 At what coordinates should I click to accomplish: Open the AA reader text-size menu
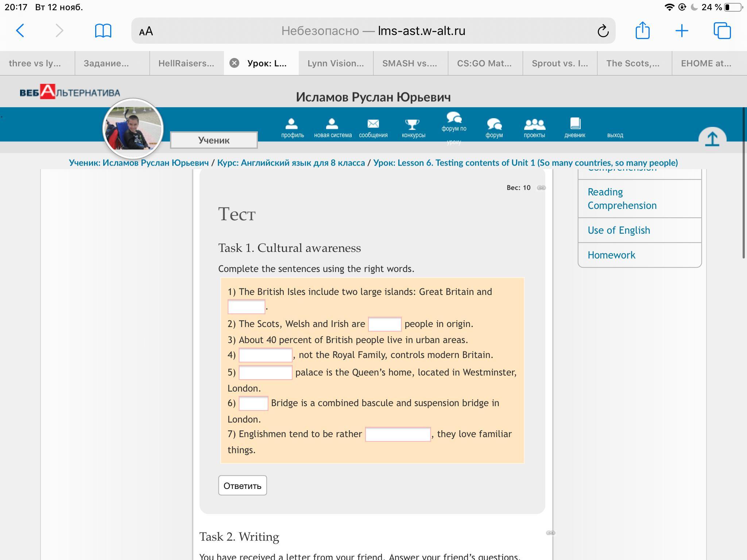[x=146, y=31]
